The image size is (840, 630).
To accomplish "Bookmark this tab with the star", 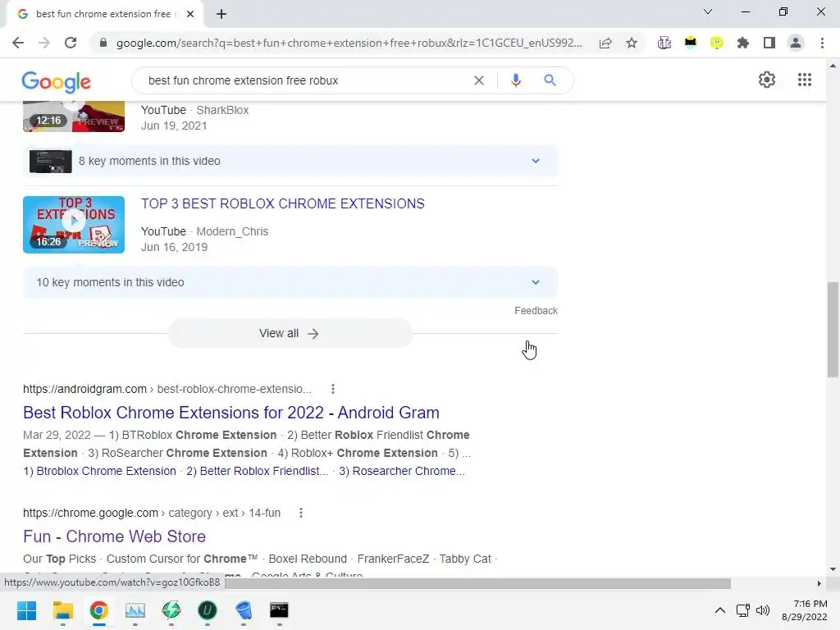I will click(632, 43).
